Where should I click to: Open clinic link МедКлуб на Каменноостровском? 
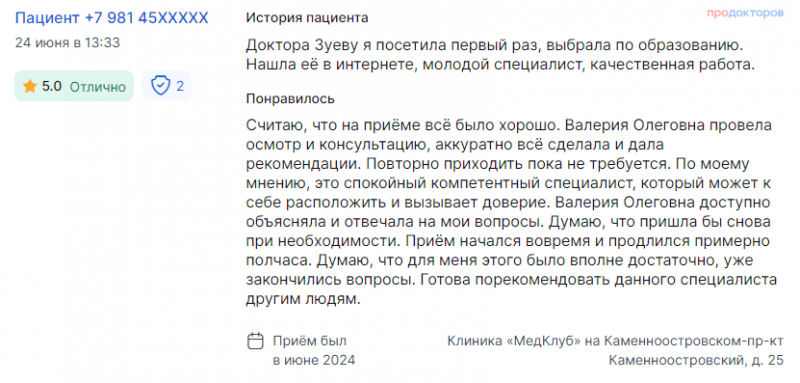click(x=615, y=341)
